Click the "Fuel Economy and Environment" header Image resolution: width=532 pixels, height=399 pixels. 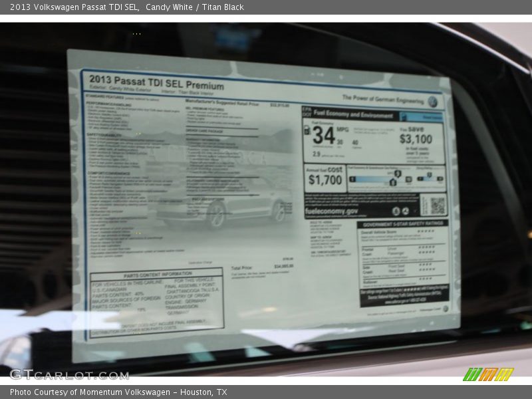coord(353,114)
